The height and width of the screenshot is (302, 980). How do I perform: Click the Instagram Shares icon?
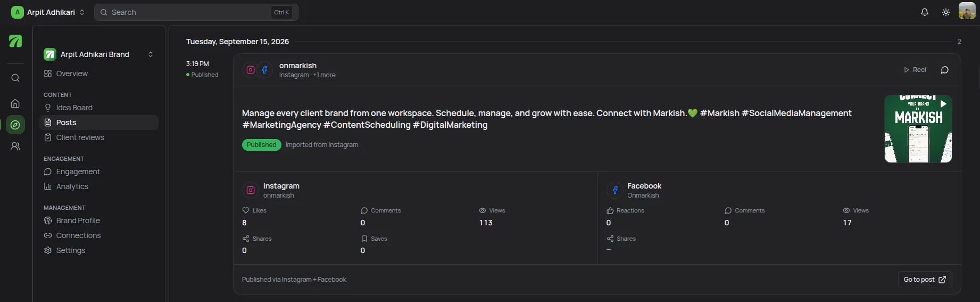pyautogui.click(x=246, y=239)
